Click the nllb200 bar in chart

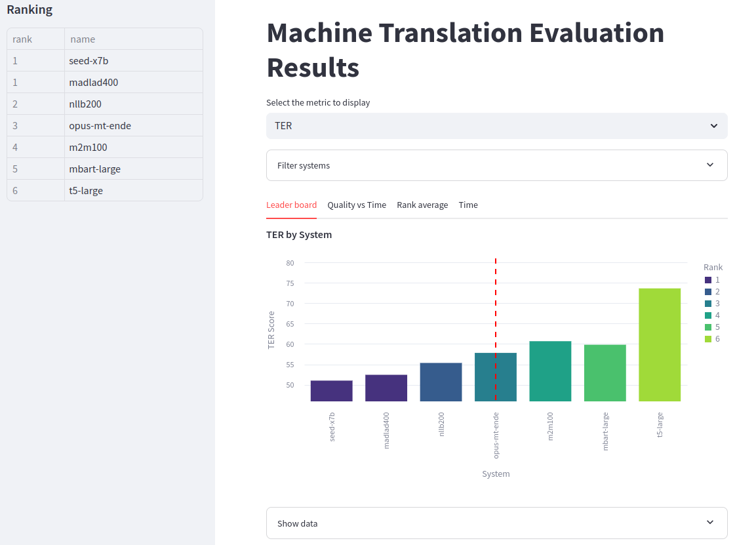tap(441, 382)
